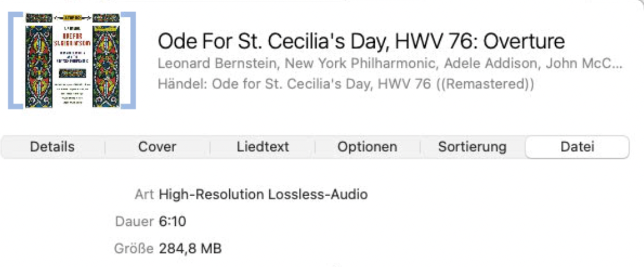Select the Datei tab
Image resolution: width=644 pixels, height=267 pixels.
click(x=577, y=147)
